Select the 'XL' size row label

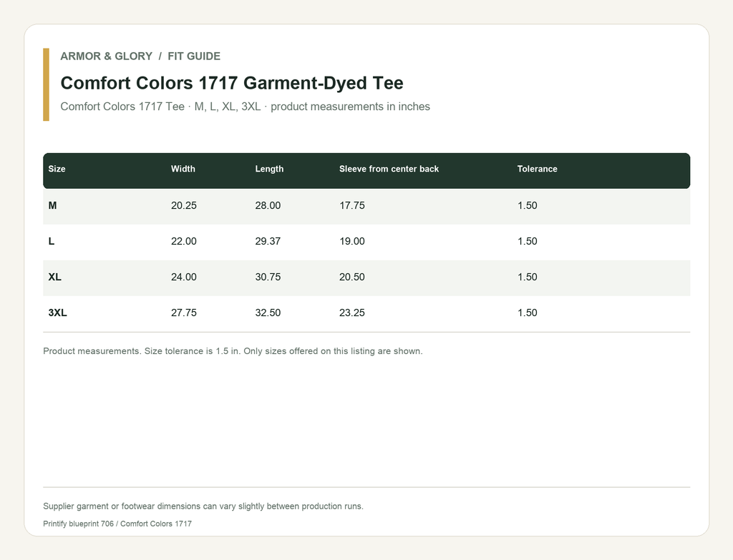point(54,277)
